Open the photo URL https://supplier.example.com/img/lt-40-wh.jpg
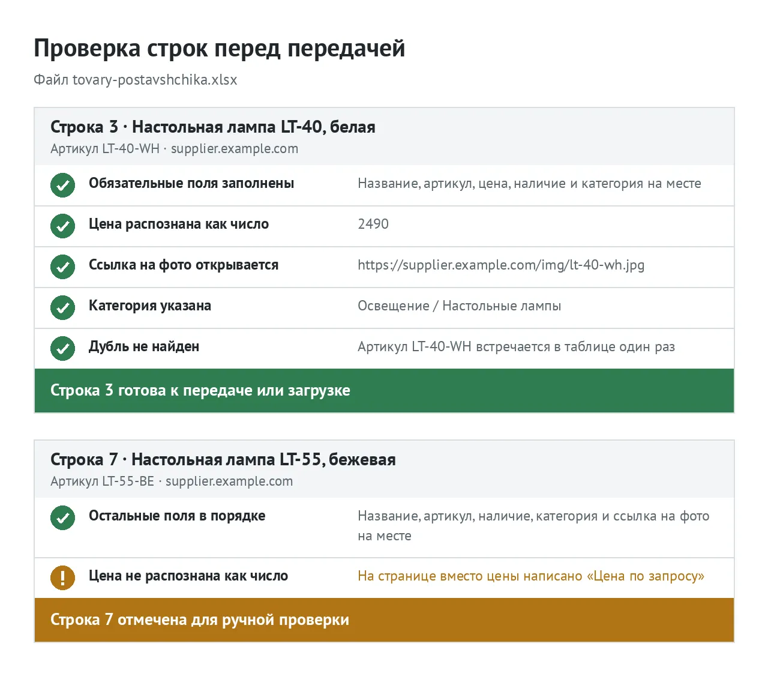 click(501, 265)
